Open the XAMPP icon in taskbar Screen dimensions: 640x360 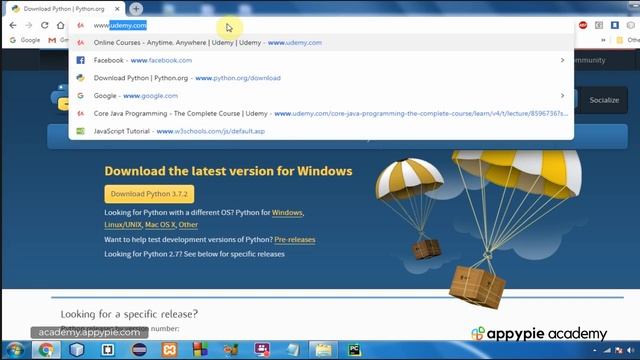(169, 350)
